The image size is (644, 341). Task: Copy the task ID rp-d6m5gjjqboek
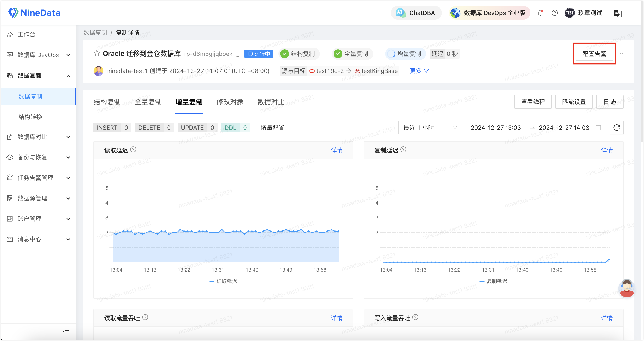[x=238, y=54]
